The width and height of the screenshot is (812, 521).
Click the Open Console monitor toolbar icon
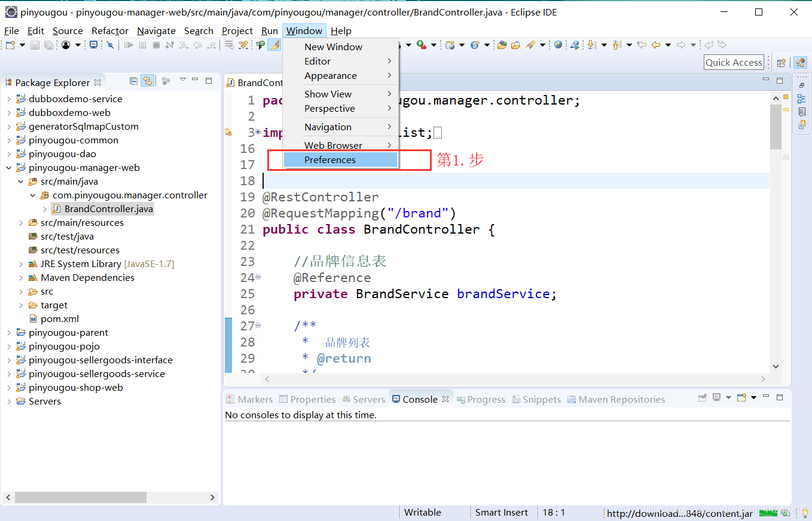pyautogui.click(x=93, y=45)
